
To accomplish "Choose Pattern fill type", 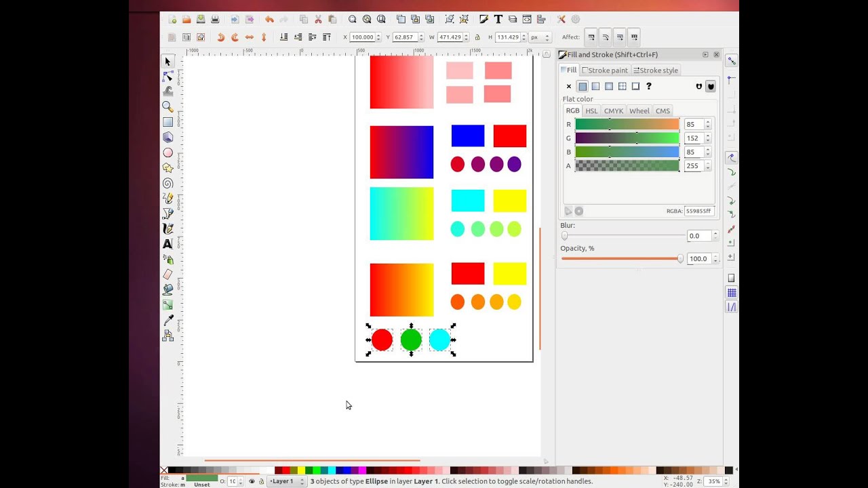I will click(622, 86).
